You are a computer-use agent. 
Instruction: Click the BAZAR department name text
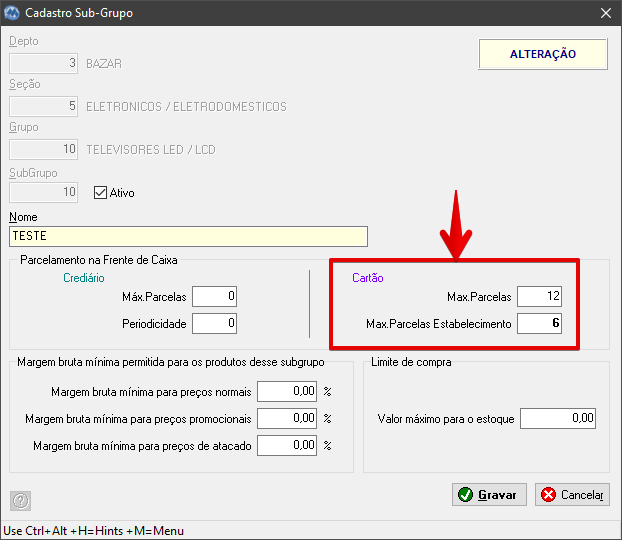click(x=104, y=64)
